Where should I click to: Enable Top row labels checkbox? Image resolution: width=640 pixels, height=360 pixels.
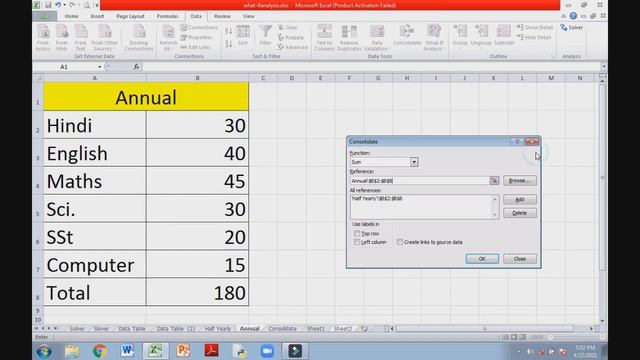[x=357, y=233]
